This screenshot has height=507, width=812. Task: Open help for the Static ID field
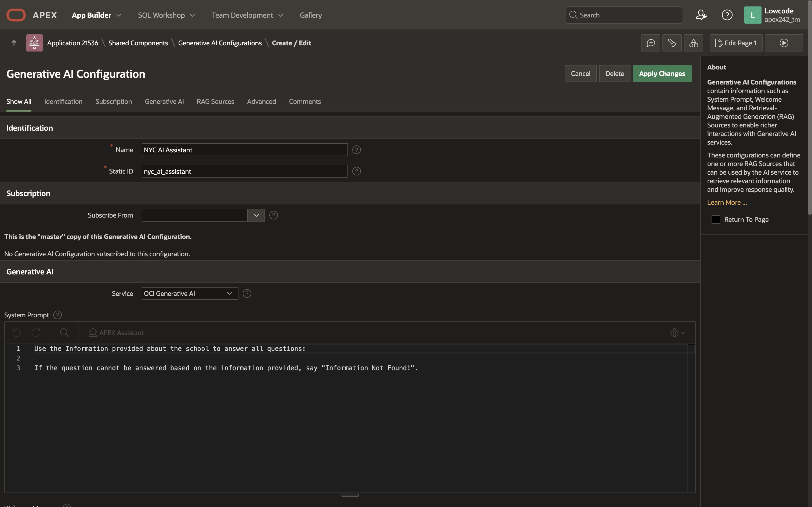coord(356,171)
